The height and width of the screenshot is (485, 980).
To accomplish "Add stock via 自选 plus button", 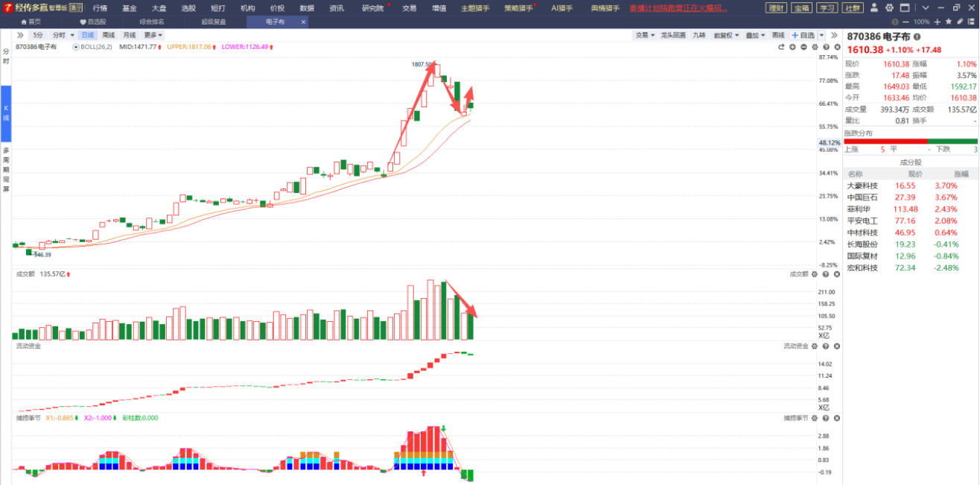I will (804, 35).
